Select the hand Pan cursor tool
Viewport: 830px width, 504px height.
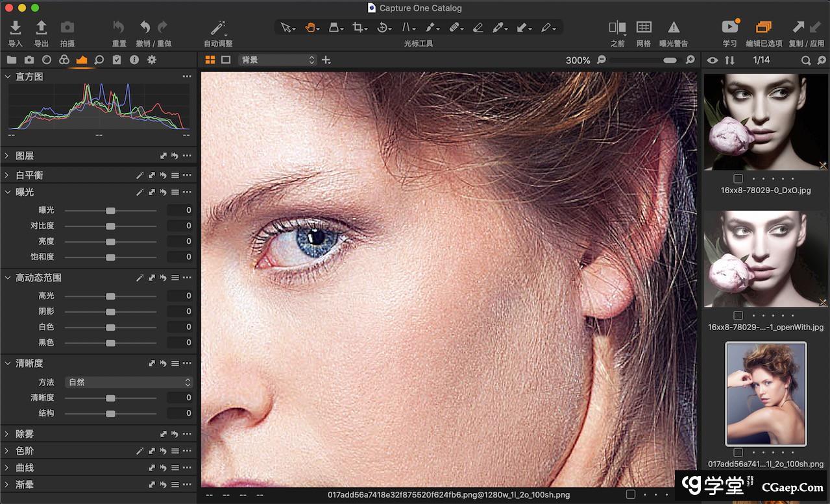tap(311, 27)
